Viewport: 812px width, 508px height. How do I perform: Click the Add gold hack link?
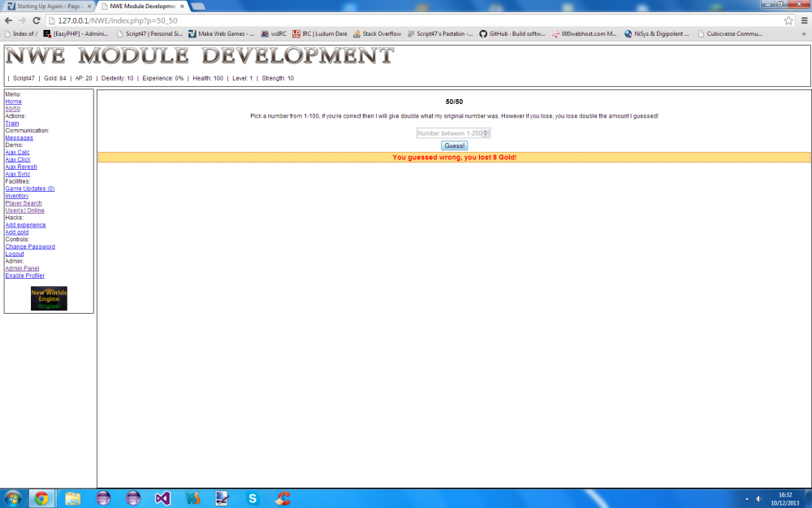pyautogui.click(x=16, y=232)
